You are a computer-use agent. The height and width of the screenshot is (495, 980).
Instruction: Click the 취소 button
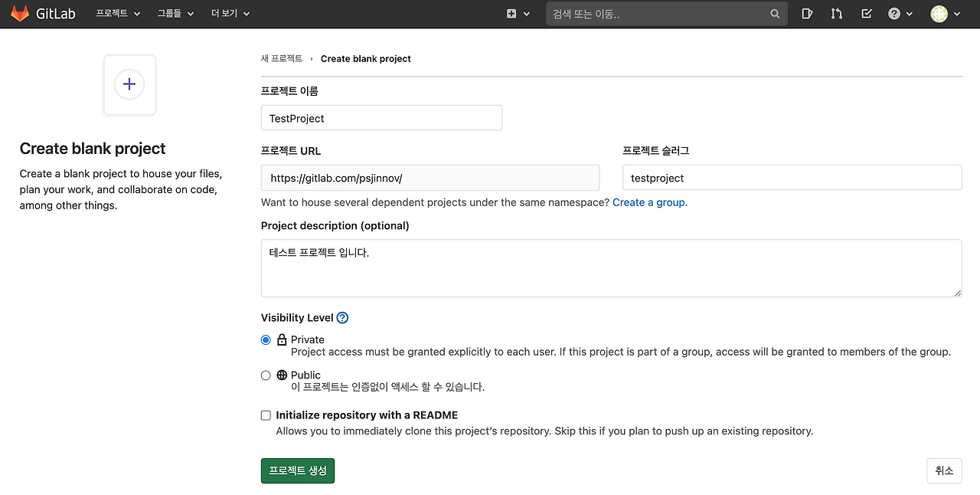(x=944, y=470)
